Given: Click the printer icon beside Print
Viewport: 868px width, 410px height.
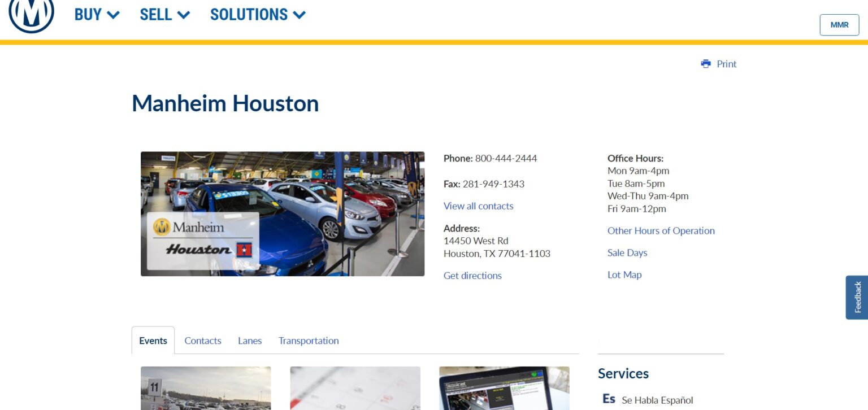Looking at the screenshot, I should pos(706,64).
